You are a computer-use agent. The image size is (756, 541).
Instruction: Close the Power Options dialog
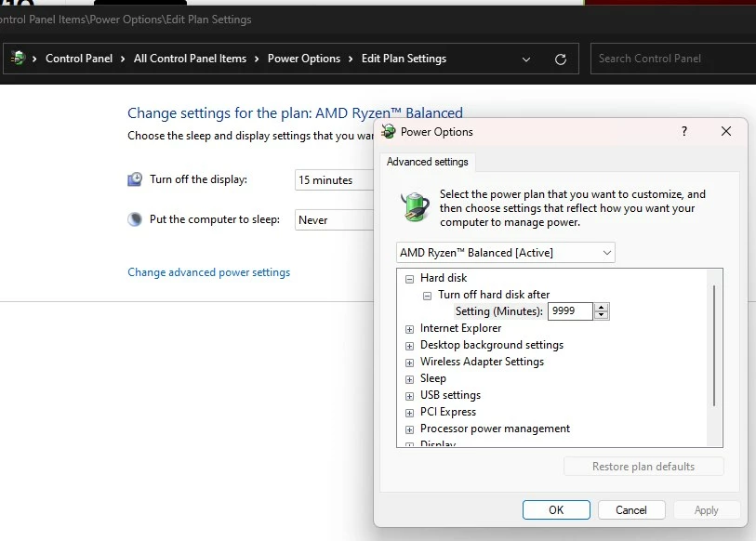coord(726,131)
